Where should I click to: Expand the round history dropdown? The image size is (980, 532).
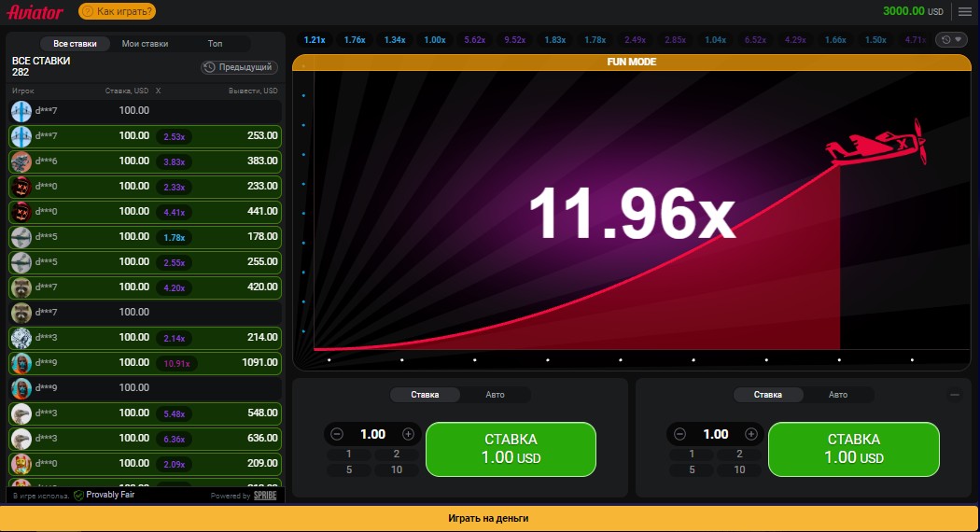951,40
